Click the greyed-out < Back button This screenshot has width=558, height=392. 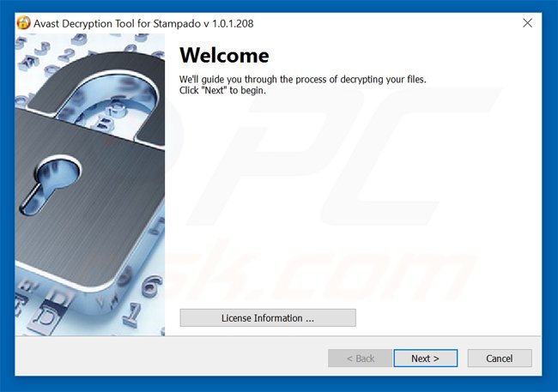tap(361, 359)
